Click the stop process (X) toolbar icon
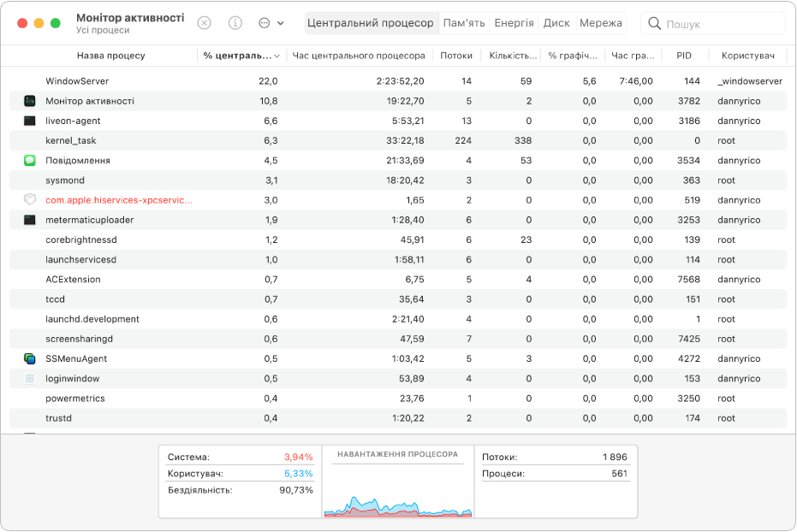The height and width of the screenshot is (532, 797). (x=204, y=23)
